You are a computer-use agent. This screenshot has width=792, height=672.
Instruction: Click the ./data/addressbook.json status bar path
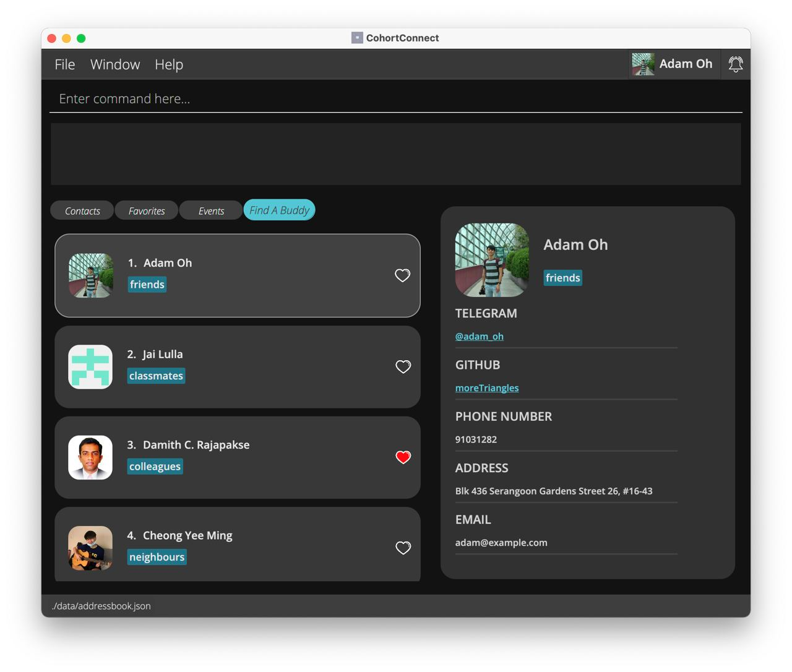tap(101, 606)
